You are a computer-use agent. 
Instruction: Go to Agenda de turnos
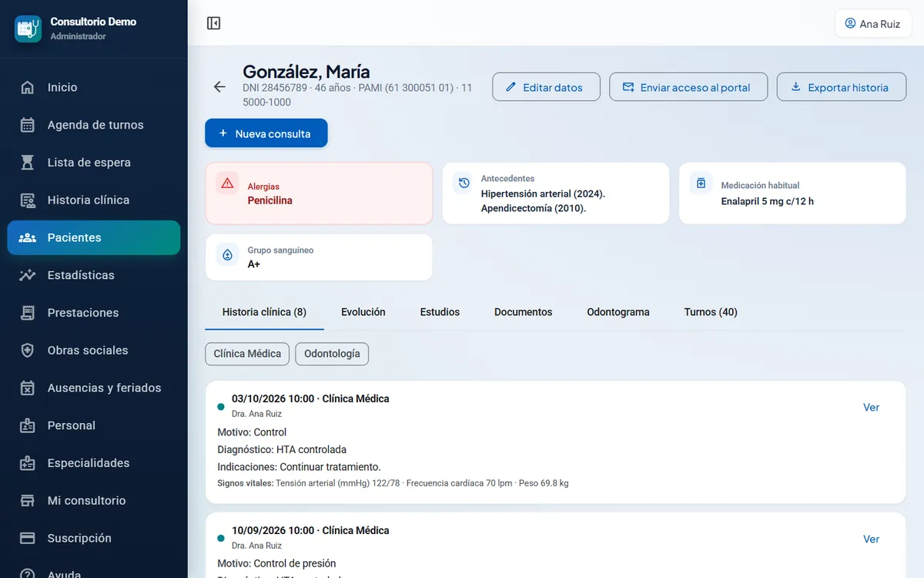94,125
